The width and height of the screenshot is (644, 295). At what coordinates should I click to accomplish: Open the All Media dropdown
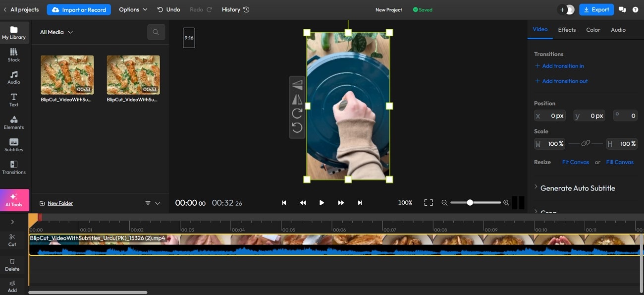tap(56, 32)
